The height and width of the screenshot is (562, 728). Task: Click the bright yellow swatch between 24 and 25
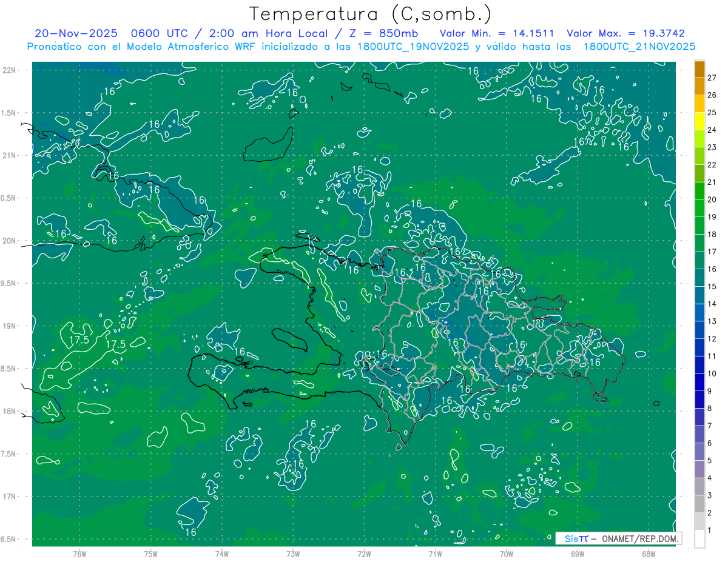(x=699, y=121)
